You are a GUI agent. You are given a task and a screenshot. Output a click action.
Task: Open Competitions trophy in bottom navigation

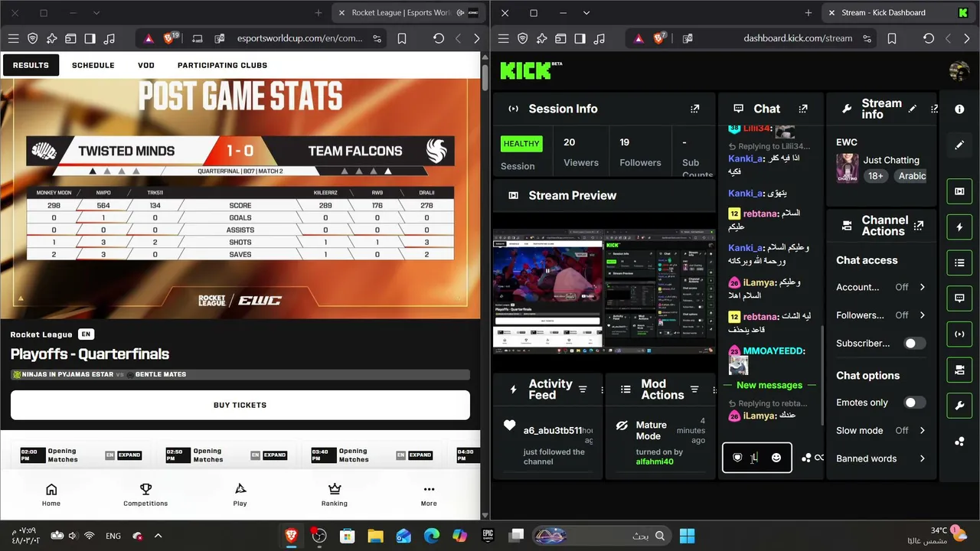pos(145,494)
